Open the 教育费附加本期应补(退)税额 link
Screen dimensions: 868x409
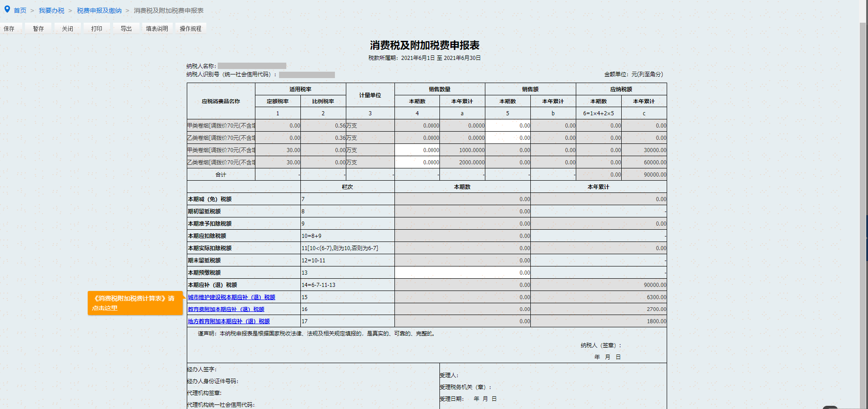click(x=226, y=309)
